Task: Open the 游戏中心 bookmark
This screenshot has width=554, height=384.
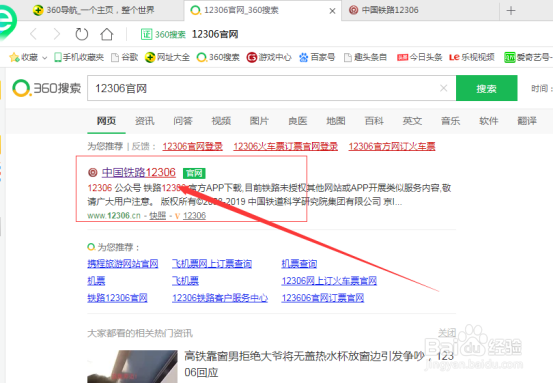Action: pyautogui.click(x=269, y=57)
